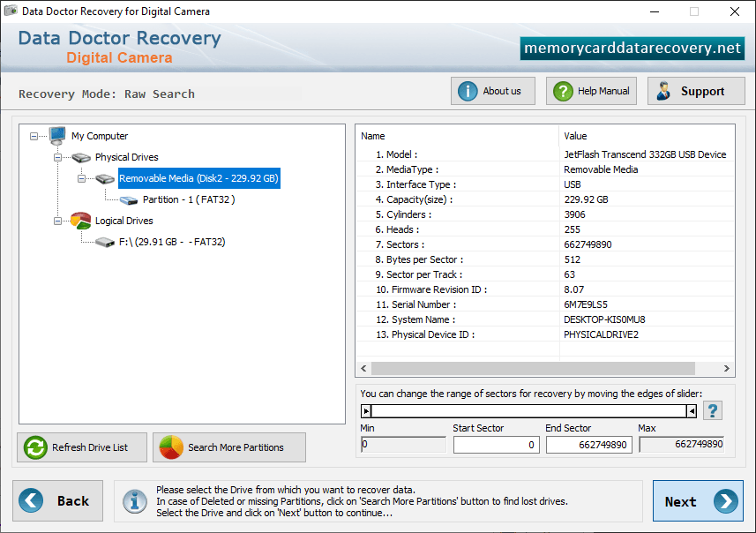This screenshot has width=756, height=533.
Task: Click the Support person icon
Action: [663, 91]
